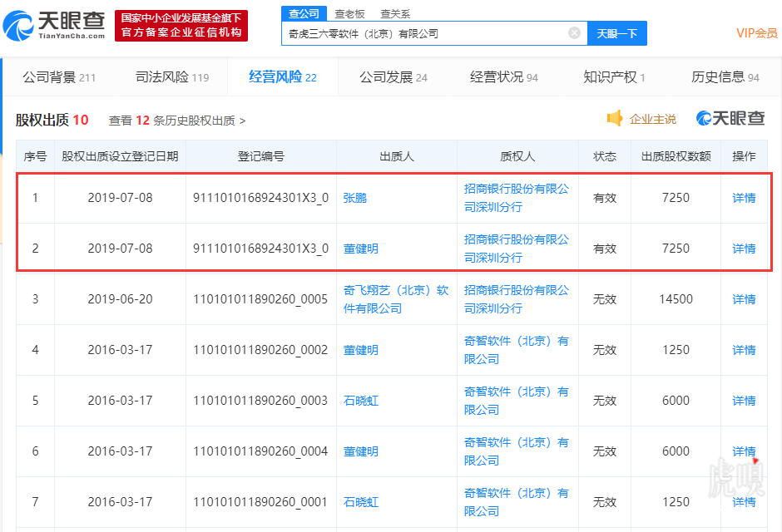Open pledgor 石晓虹 in row 5
The image size is (782, 532).
pos(360,401)
